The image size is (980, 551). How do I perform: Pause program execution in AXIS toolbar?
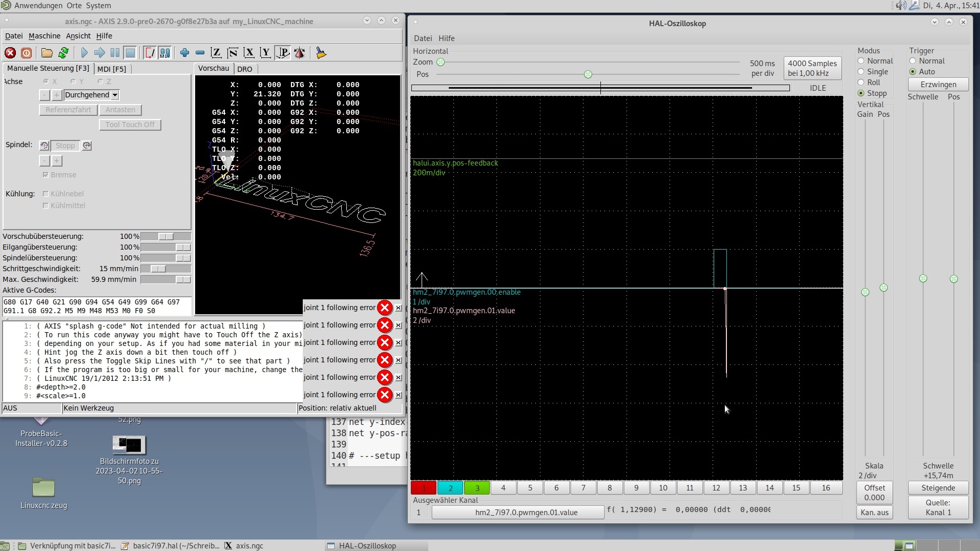[115, 53]
